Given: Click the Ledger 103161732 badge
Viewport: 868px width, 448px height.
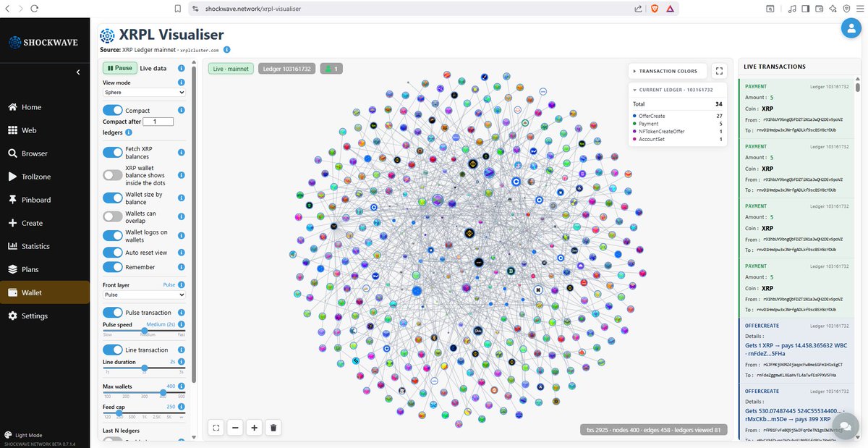Looking at the screenshot, I should 287,69.
